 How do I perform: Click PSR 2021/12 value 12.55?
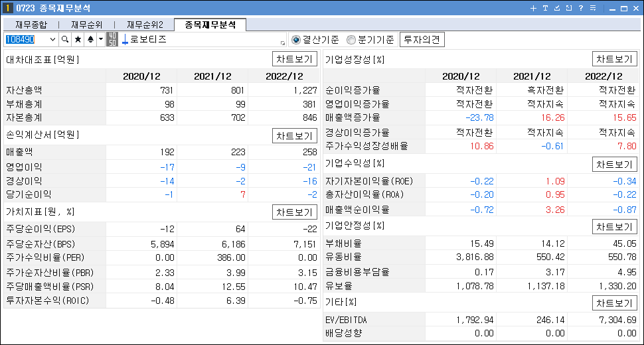tap(234, 287)
